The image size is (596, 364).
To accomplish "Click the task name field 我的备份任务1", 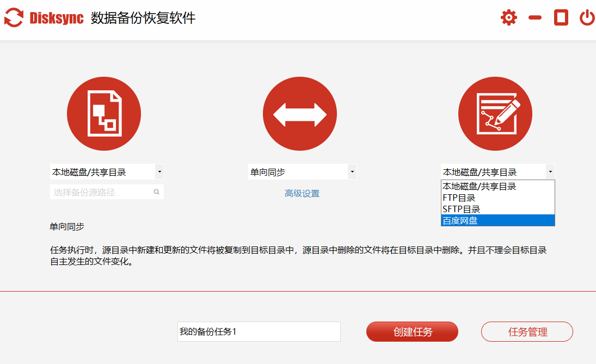I will [x=259, y=331].
